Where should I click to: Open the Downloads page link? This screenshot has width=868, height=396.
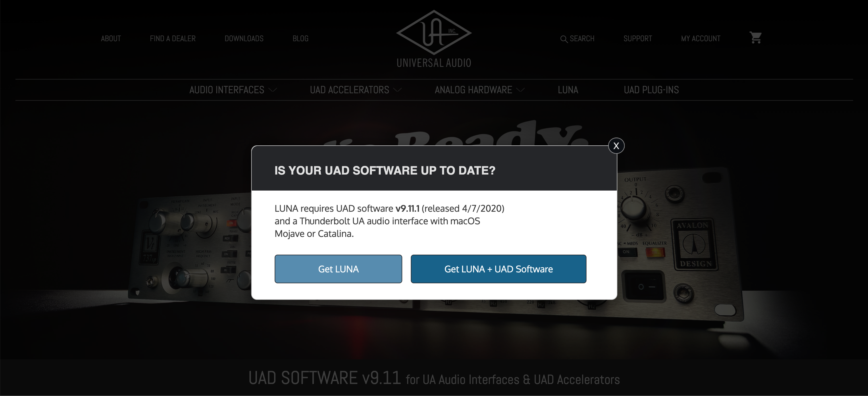pyautogui.click(x=244, y=39)
